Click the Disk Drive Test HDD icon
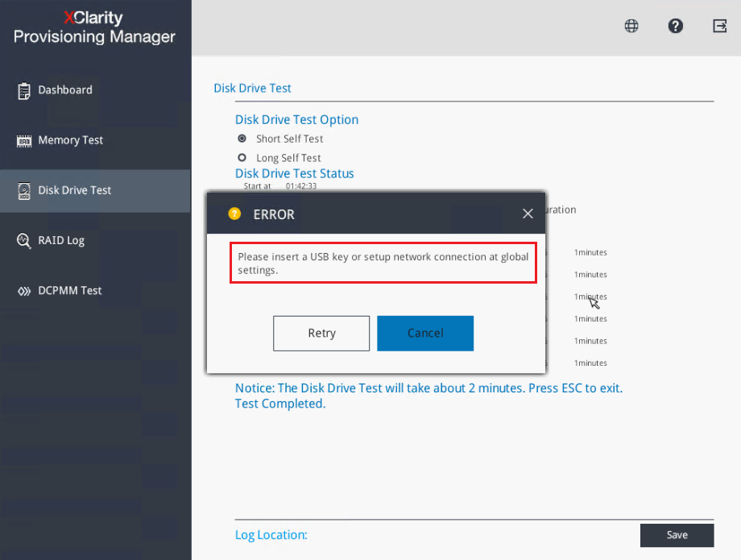The width and height of the screenshot is (741, 560). [24, 190]
